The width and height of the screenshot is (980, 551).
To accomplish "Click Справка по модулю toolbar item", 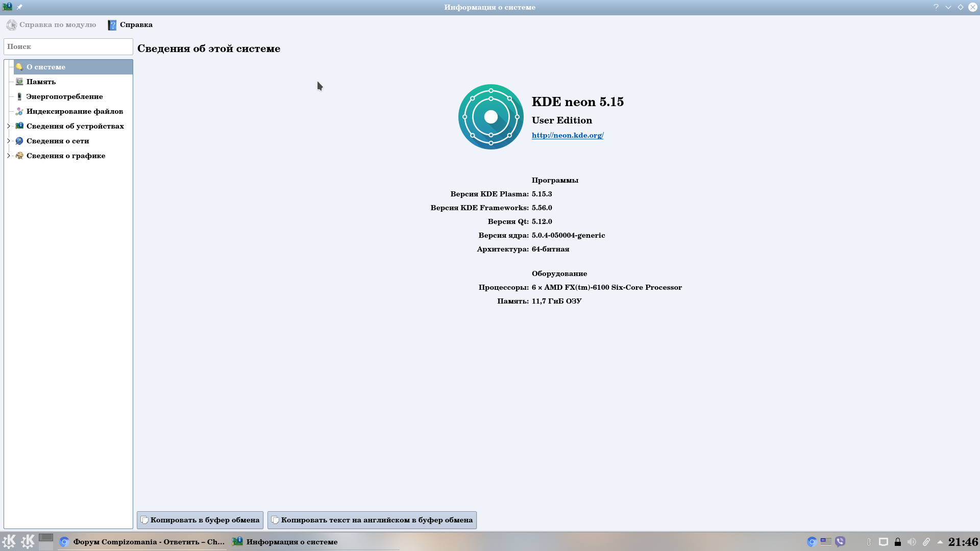I will coord(51,24).
